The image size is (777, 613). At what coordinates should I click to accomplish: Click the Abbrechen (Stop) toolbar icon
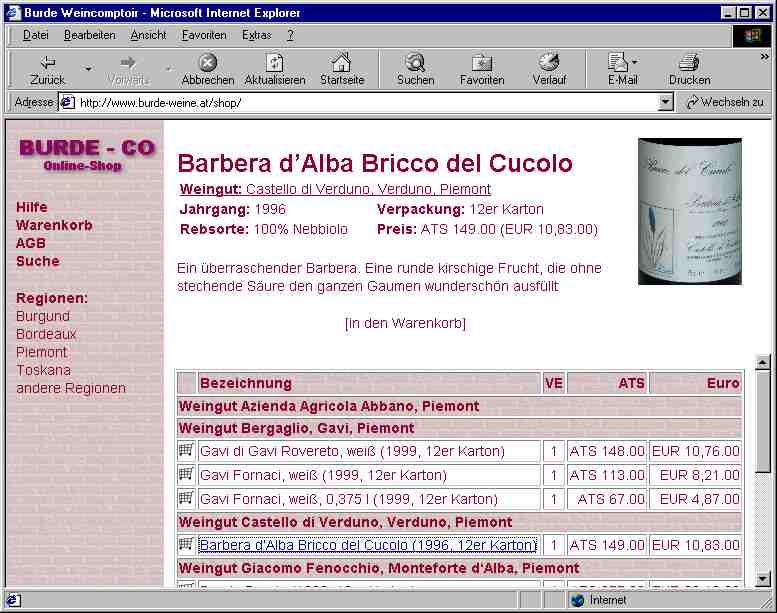[208, 63]
